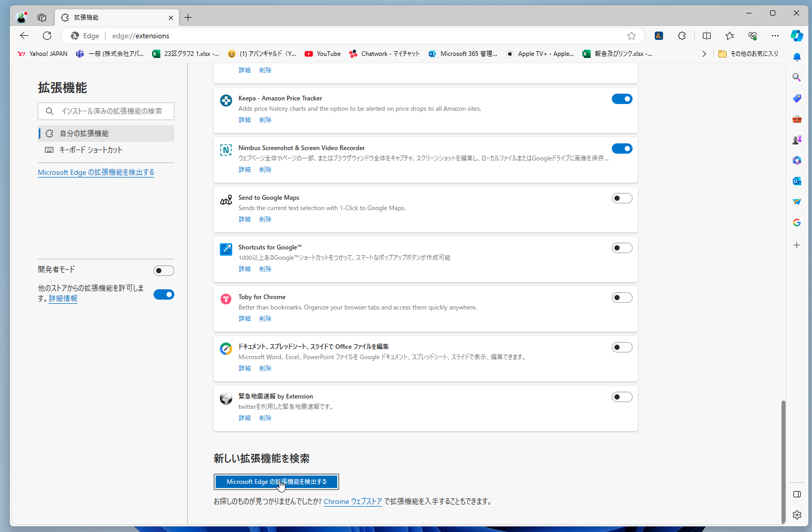Viewport: 812px width, 532px height.
Task: Disable the Keepa Amazon Price Tracker extension
Action: [622, 99]
